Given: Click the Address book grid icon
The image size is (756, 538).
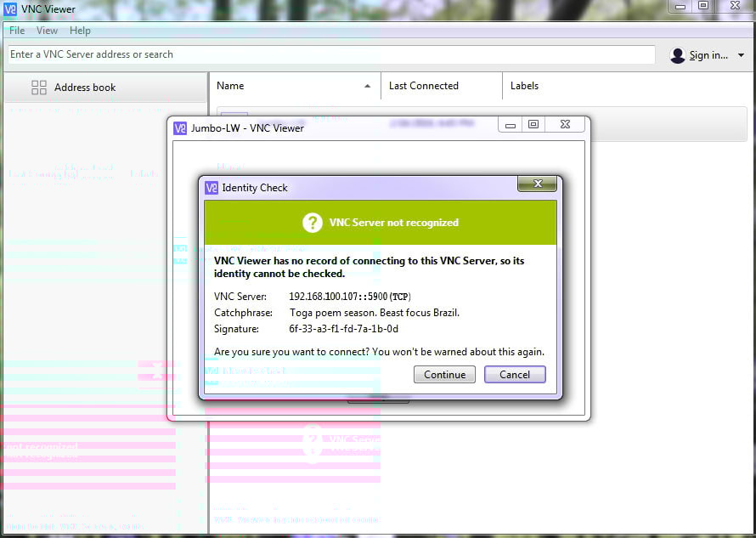Looking at the screenshot, I should pos(39,88).
